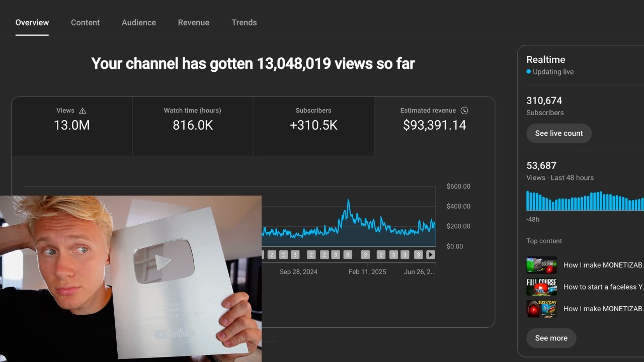
Task: Open the first top content thumbnail showing $9,996
Action: (x=541, y=265)
